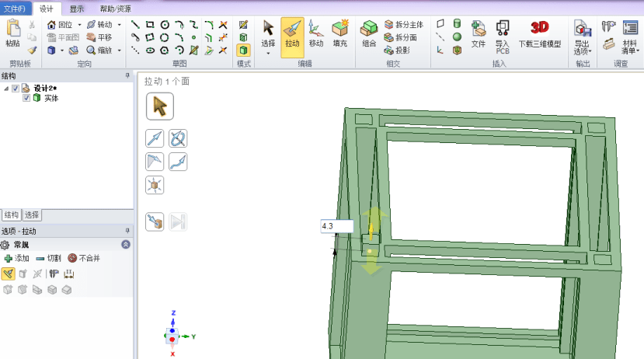
Task: Click 拆分主体 (Split Body)
Action: pos(403,25)
